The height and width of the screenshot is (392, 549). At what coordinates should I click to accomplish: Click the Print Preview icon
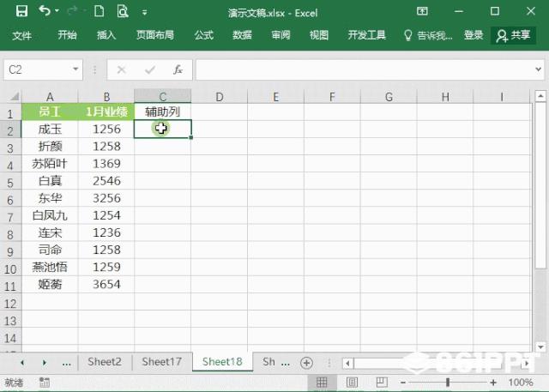click(x=123, y=12)
